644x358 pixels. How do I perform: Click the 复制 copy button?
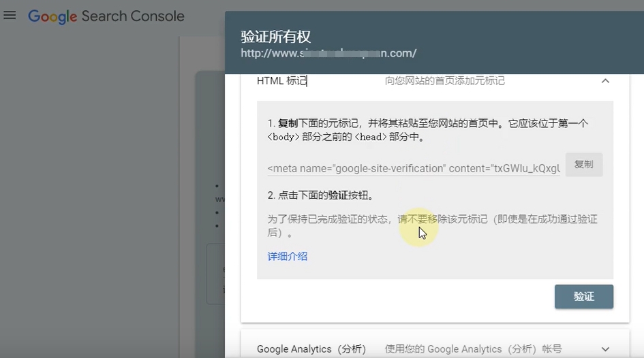583,165
